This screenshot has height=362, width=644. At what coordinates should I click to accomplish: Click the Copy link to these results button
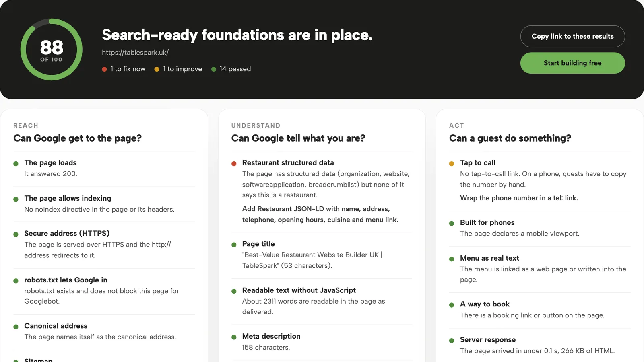[x=572, y=36]
